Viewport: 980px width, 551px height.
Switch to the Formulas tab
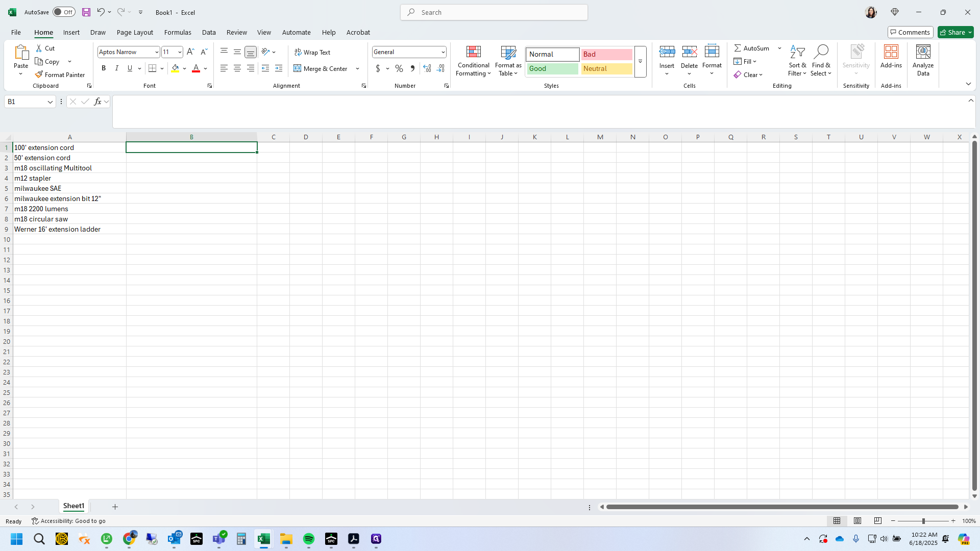point(178,32)
